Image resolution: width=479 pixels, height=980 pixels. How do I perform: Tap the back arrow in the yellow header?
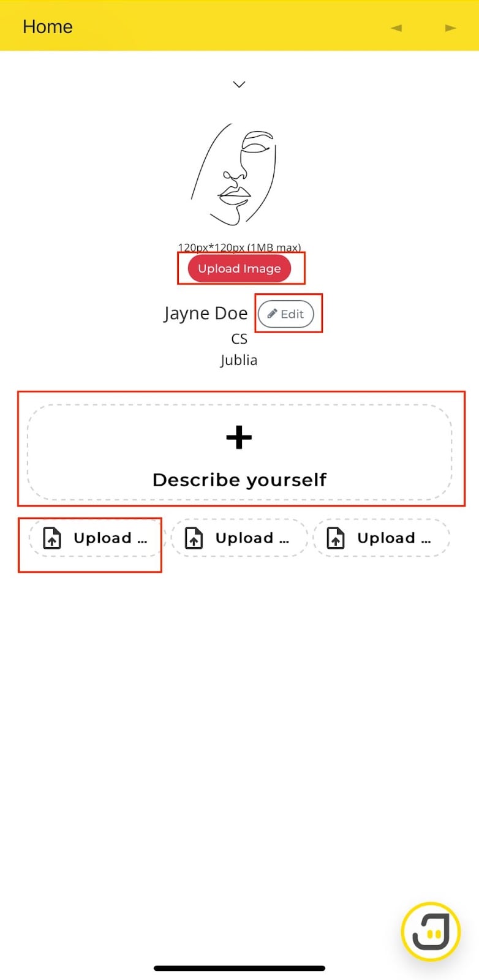396,28
